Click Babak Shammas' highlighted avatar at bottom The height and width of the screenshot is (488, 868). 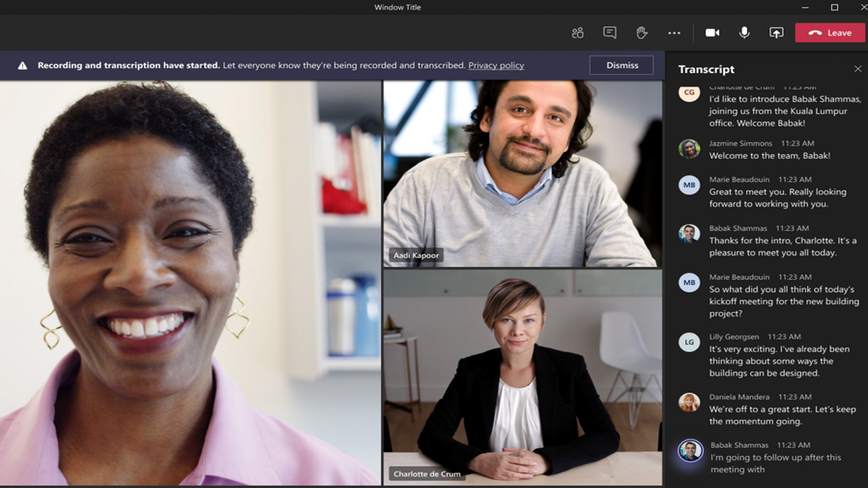(x=690, y=450)
